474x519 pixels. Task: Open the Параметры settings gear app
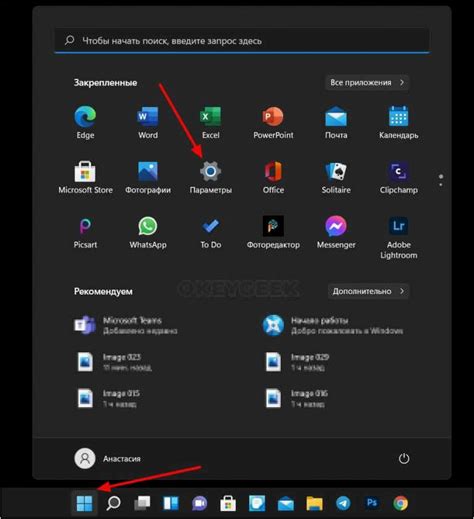point(210,177)
